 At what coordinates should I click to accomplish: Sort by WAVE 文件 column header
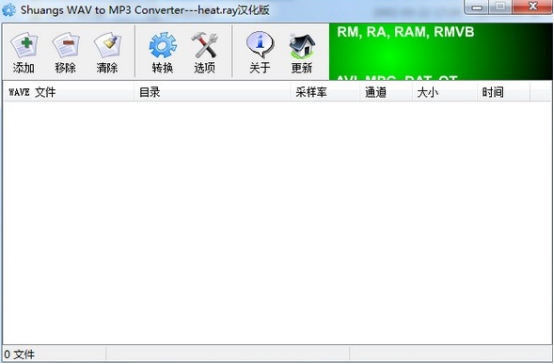click(69, 92)
